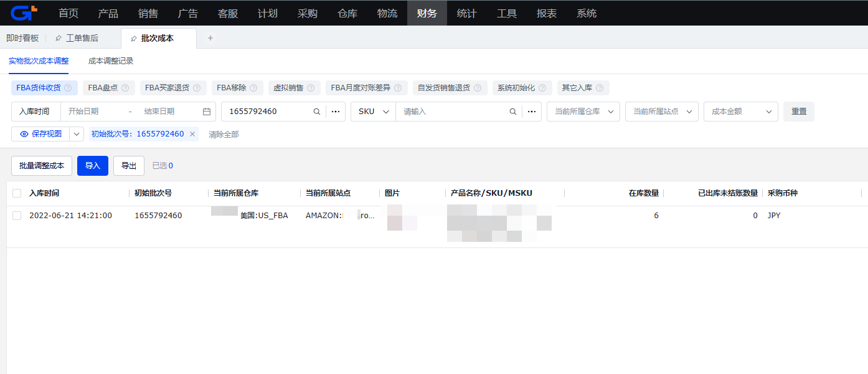Select the FBA移除 filter

coord(238,88)
